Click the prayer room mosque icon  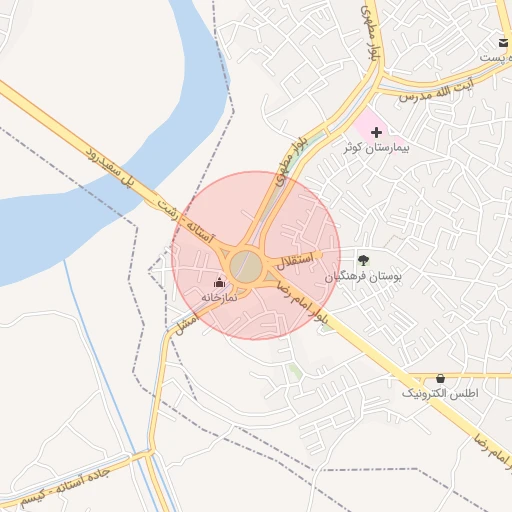219,283
